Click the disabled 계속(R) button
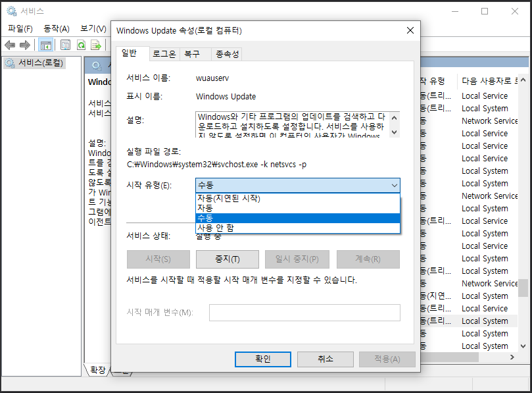 (368, 259)
